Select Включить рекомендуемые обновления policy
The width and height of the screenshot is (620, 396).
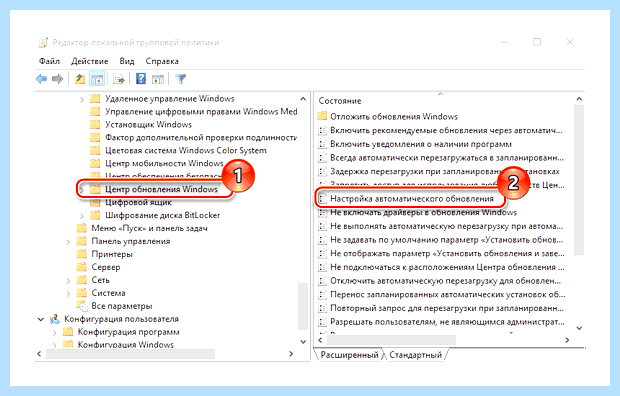coord(446,130)
